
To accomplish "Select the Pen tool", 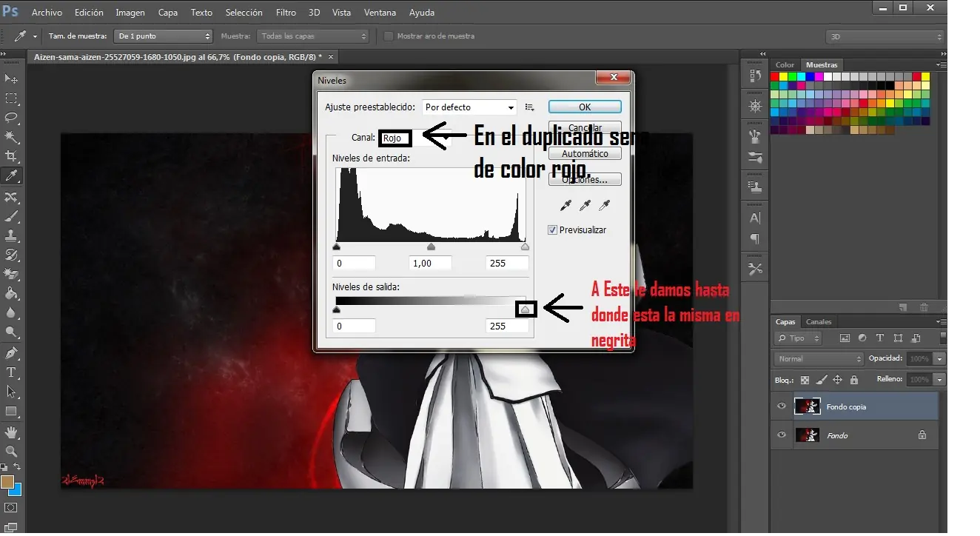I will pos(12,352).
